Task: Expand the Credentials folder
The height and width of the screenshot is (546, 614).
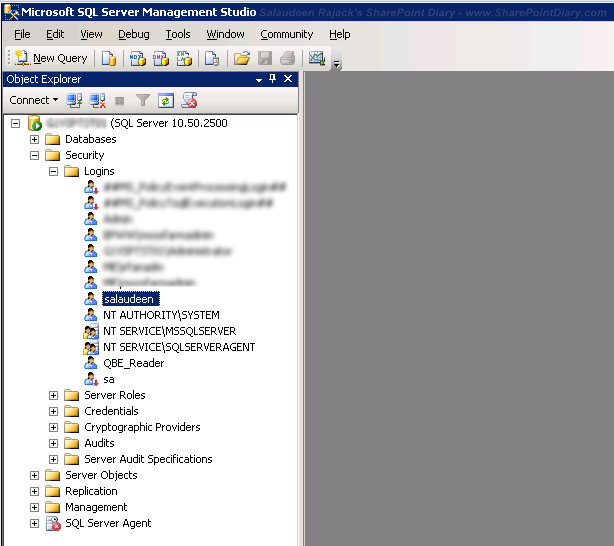Action: pyautogui.click(x=53, y=412)
